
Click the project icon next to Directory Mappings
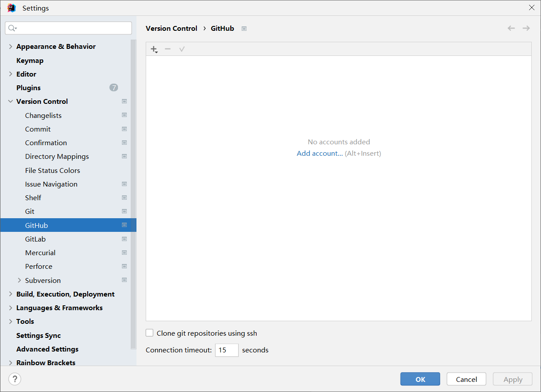coord(124,156)
